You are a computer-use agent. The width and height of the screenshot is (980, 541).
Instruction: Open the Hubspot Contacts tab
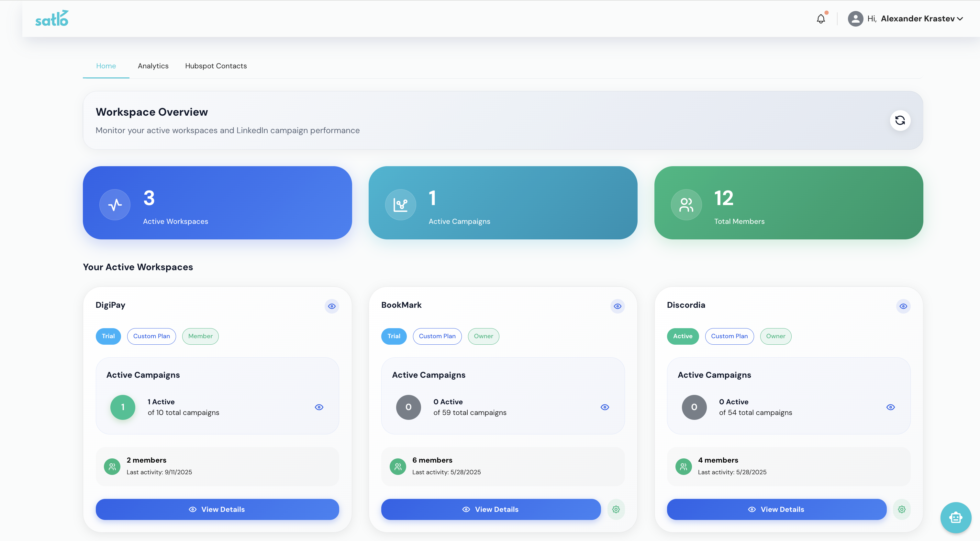216,66
